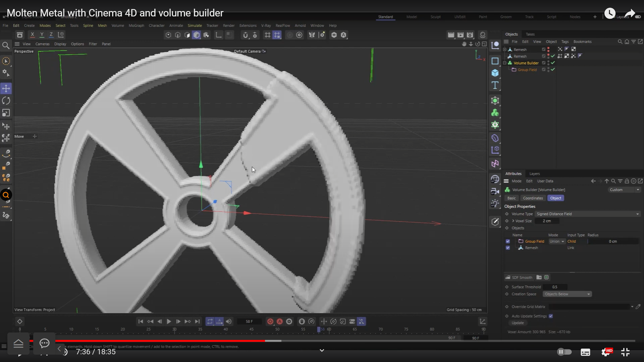Click the autokeying button

(x=279, y=321)
